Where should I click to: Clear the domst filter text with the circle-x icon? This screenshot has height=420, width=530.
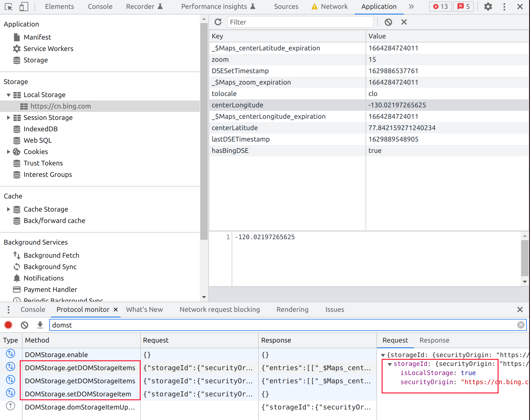(x=521, y=325)
